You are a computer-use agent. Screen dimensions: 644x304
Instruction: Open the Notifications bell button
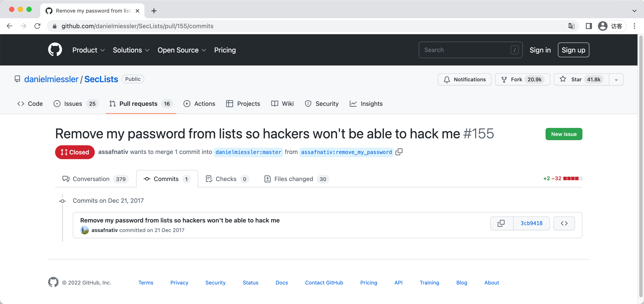(464, 79)
